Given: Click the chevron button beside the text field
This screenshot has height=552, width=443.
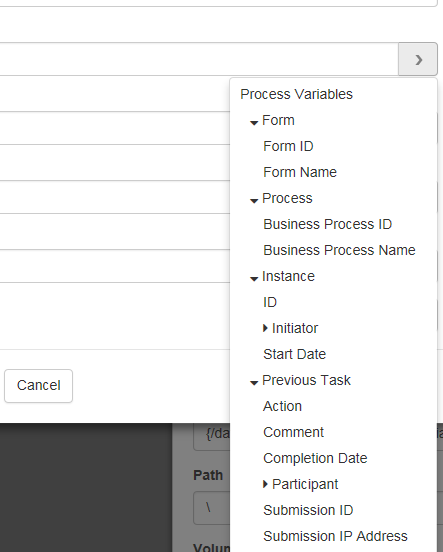Looking at the screenshot, I should [418, 59].
